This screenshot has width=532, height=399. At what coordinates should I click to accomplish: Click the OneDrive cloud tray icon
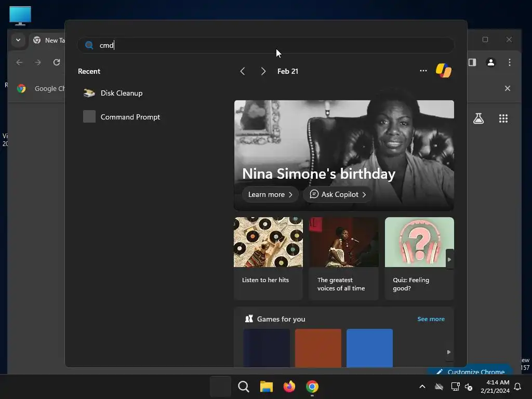pyautogui.click(x=439, y=387)
